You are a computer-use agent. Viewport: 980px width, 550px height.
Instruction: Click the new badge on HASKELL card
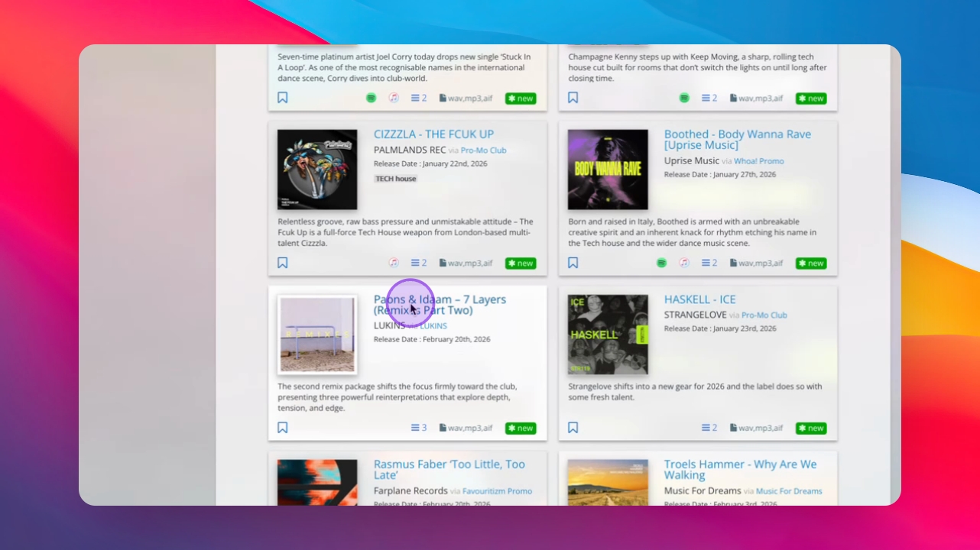811,429
